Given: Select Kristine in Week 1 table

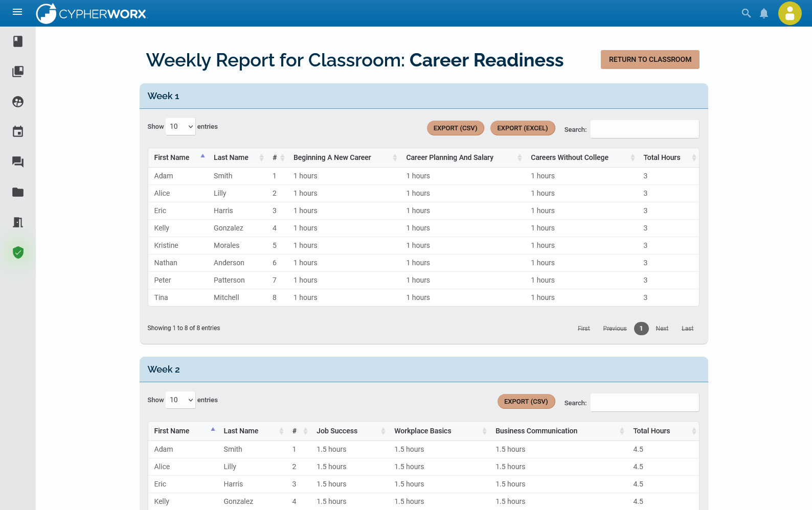Looking at the screenshot, I should (x=166, y=245).
